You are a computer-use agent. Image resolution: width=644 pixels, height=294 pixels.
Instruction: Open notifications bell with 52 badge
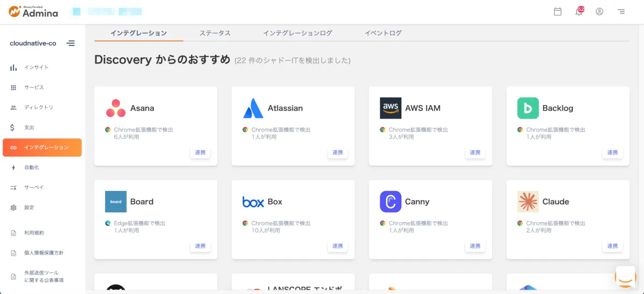coord(579,11)
